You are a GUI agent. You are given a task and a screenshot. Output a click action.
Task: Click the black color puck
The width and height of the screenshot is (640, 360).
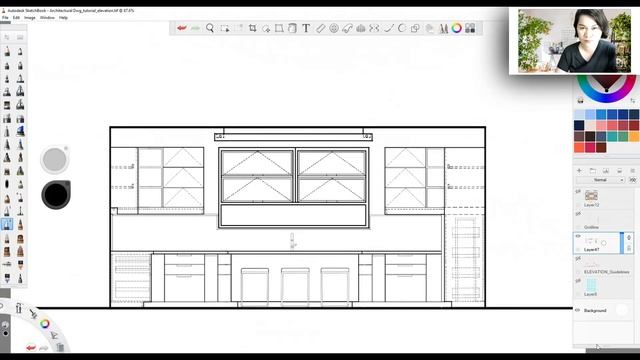56,195
